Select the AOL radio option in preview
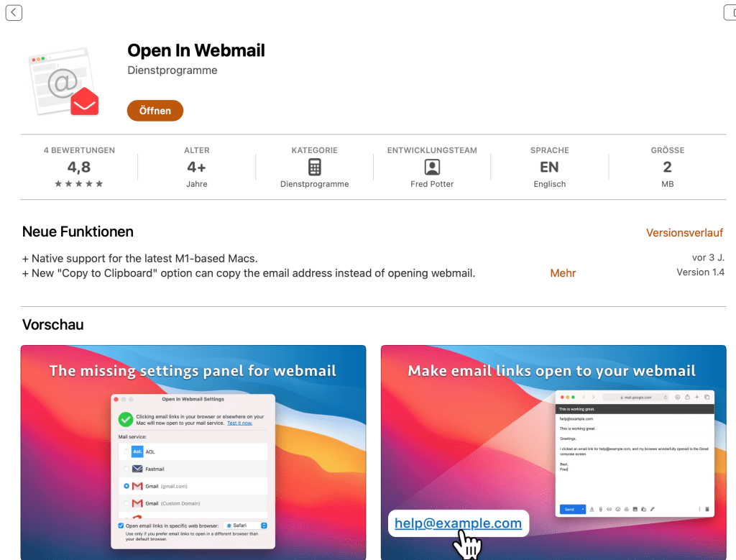Viewport: 736px width, 560px height. coord(126,451)
